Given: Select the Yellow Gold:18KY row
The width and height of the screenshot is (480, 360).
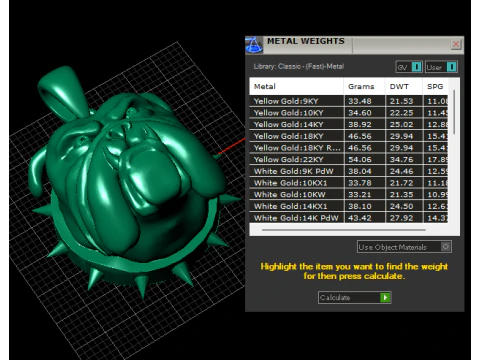Looking at the screenshot, I should coord(348,136).
